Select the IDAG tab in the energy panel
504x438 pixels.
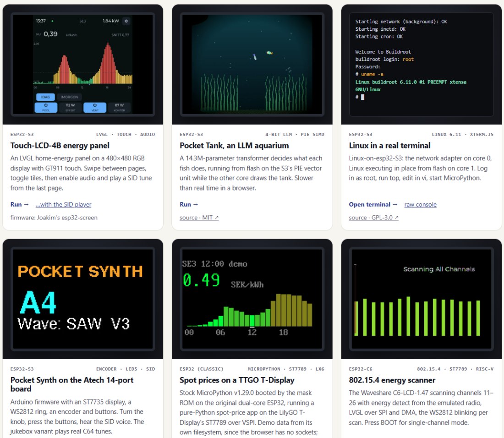click(x=45, y=97)
